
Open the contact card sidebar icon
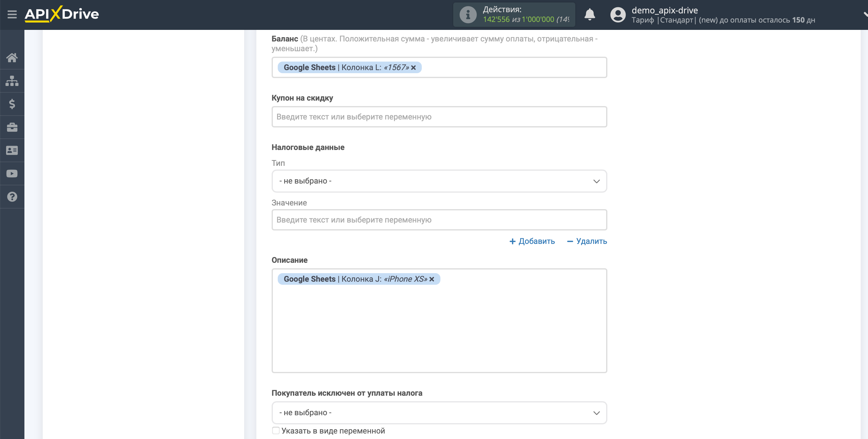12,150
